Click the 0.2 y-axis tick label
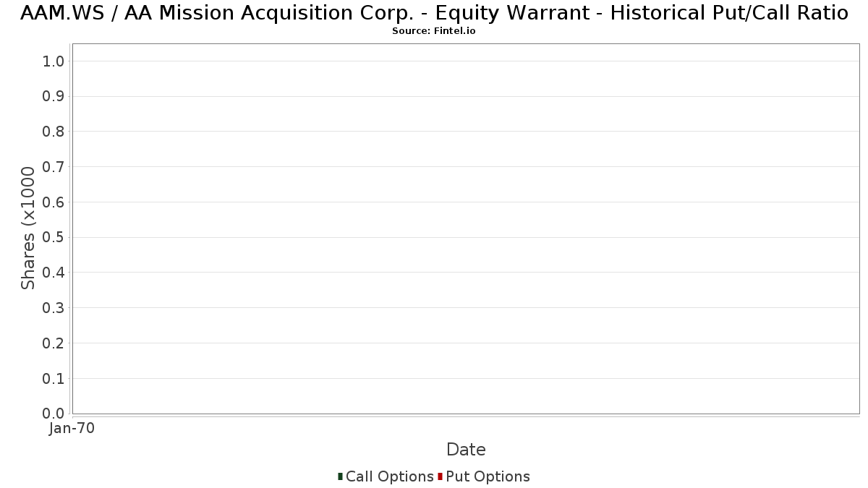The height and width of the screenshot is (488, 868). (54, 343)
